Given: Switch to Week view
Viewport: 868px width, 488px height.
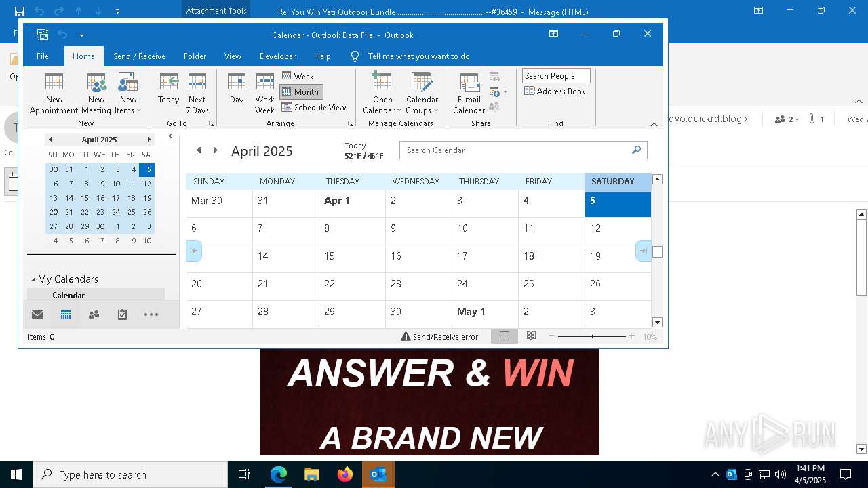Looking at the screenshot, I should (298, 76).
